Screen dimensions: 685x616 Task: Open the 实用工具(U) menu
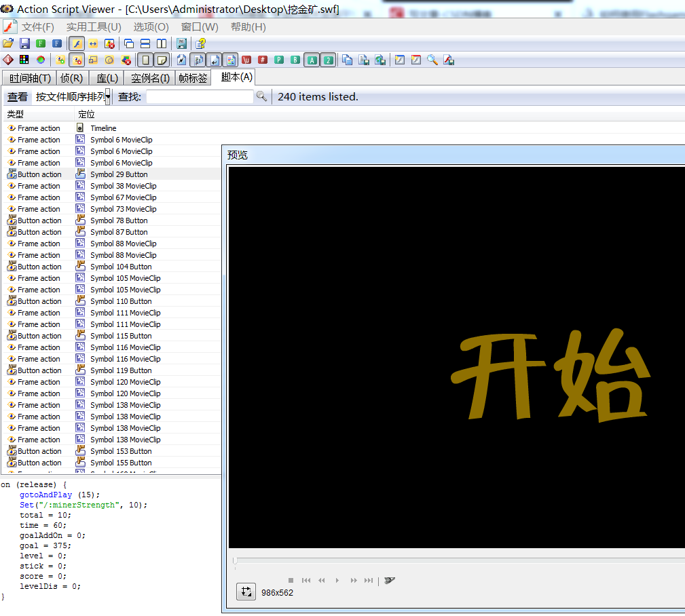pos(94,27)
